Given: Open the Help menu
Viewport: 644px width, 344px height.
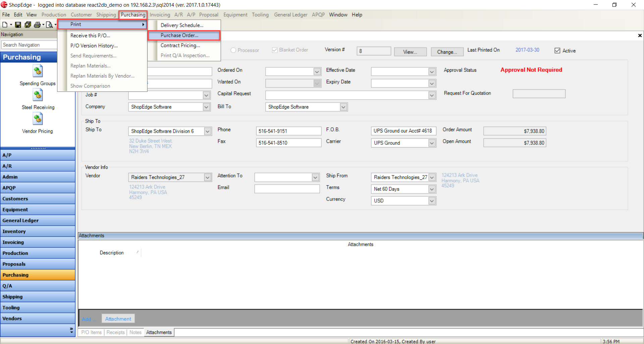Looking at the screenshot, I should click(357, 15).
